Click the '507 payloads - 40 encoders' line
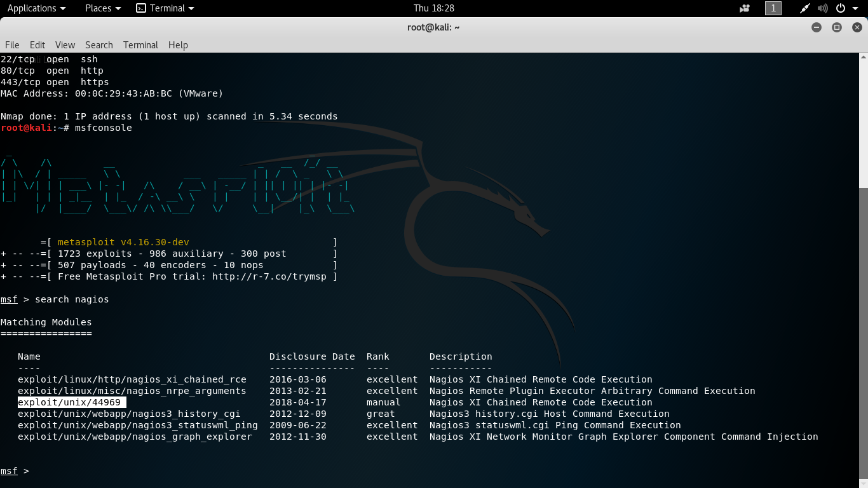Image resolution: width=868 pixels, height=488 pixels. [x=169, y=265]
